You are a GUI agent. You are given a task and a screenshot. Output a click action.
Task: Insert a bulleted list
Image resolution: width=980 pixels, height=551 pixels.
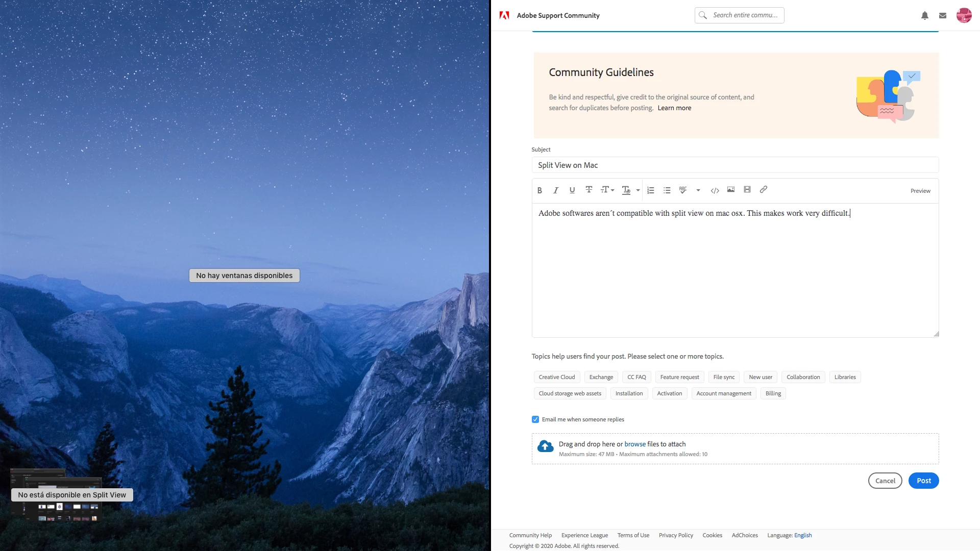click(667, 190)
